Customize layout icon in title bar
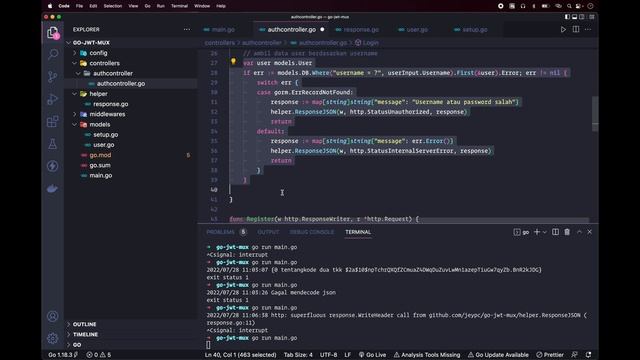This screenshot has width=640, height=360. point(591,17)
